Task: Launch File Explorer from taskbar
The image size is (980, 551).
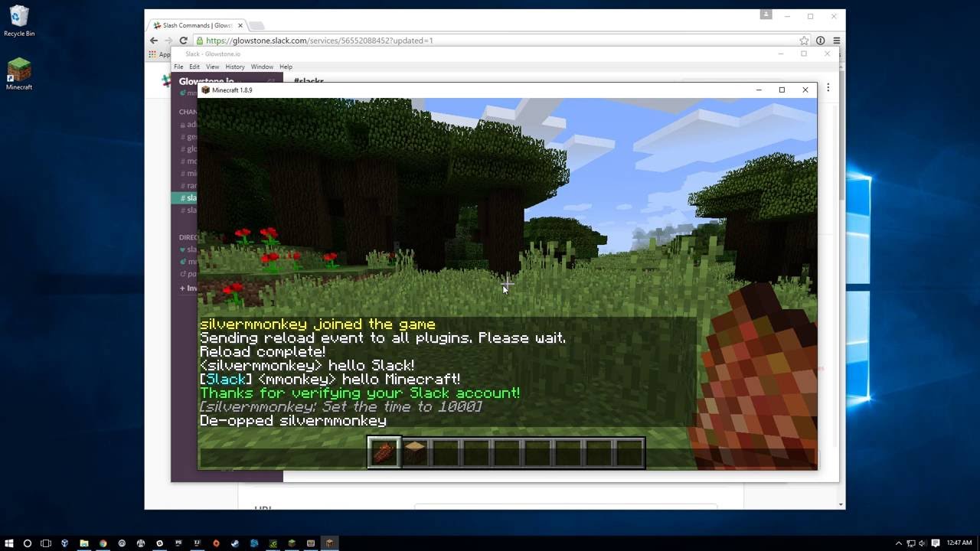Action: tap(84, 543)
